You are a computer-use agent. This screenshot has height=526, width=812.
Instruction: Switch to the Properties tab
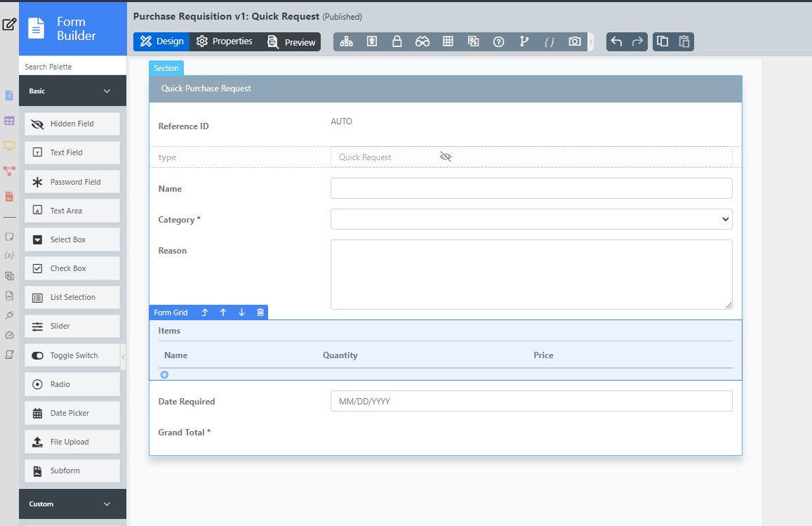pyautogui.click(x=225, y=42)
